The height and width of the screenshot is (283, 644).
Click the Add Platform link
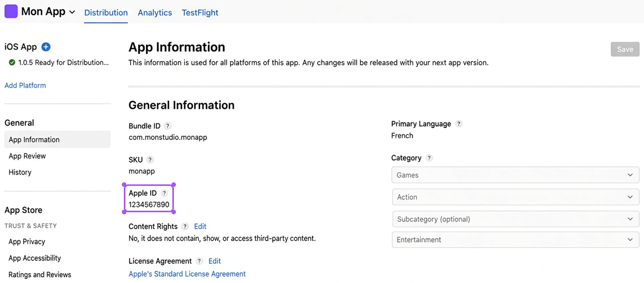(x=25, y=85)
